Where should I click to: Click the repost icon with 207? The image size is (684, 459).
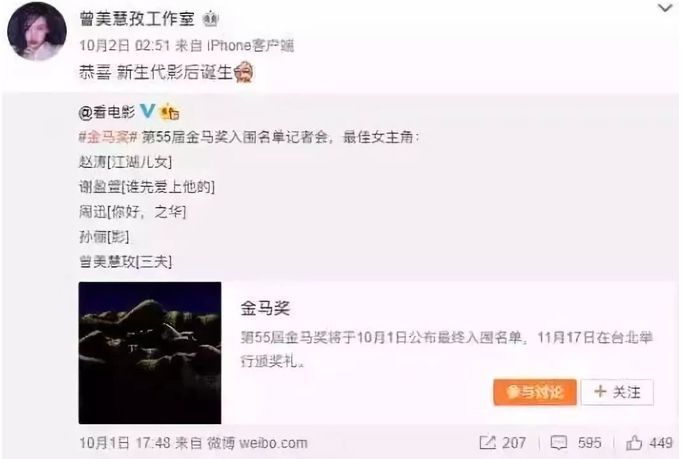coord(503,443)
